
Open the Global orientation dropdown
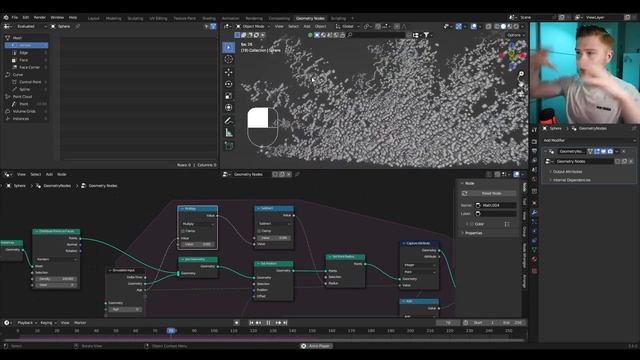pos(347,27)
